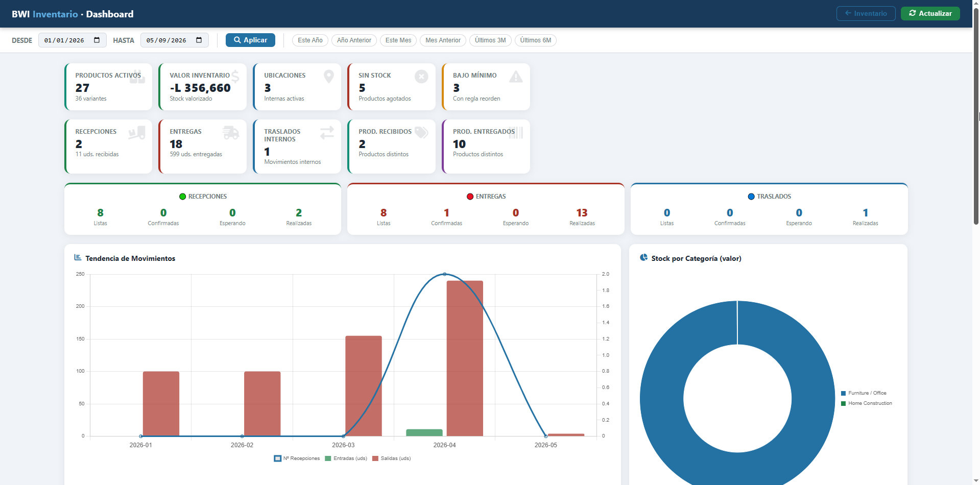Click pie icon beside Stock por Categoría
The image size is (980, 485).
pyautogui.click(x=643, y=258)
